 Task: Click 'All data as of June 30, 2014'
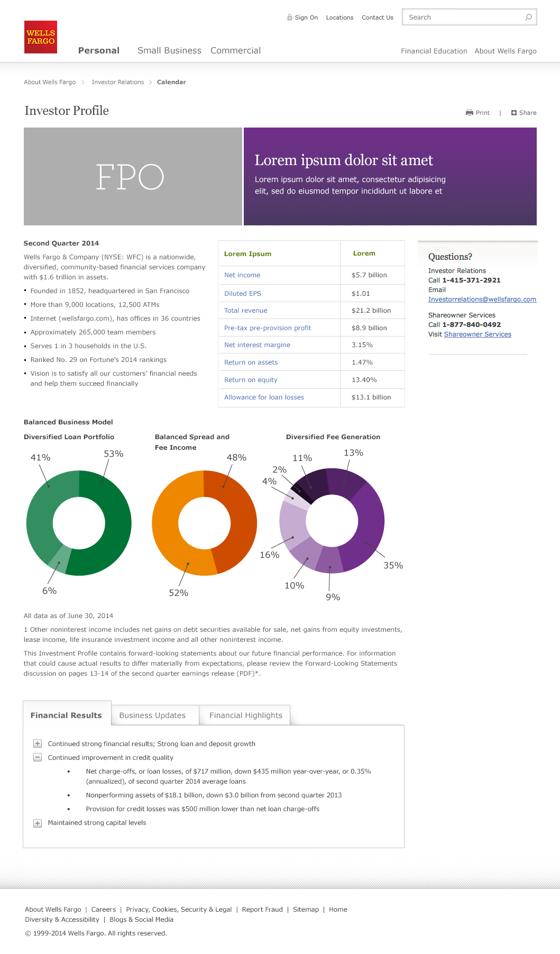click(x=68, y=616)
